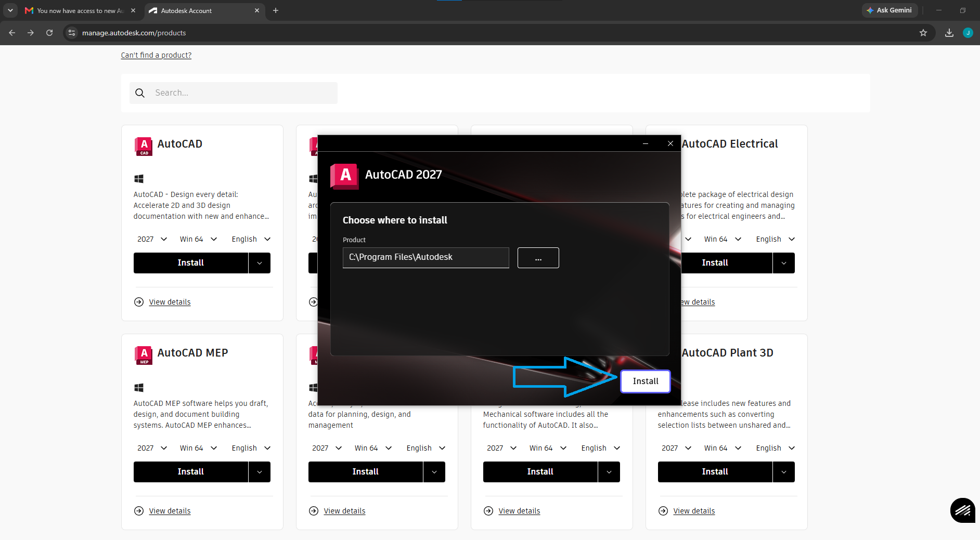Viewport: 980px width, 540px height.
Task: Go back in browser history
Action: [x=12, y=33]
